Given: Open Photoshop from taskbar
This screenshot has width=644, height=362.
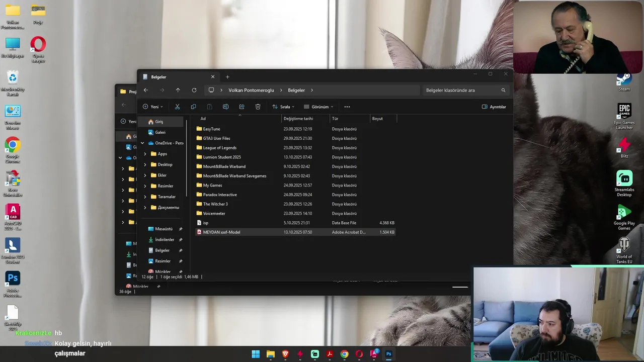Looking at the screenshot, I should (388, 354).
